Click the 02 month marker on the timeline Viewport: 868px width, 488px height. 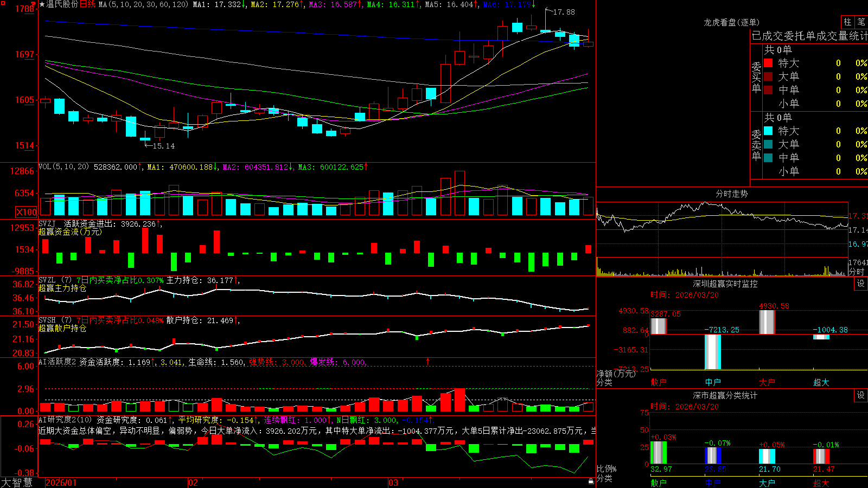[193, 483]
